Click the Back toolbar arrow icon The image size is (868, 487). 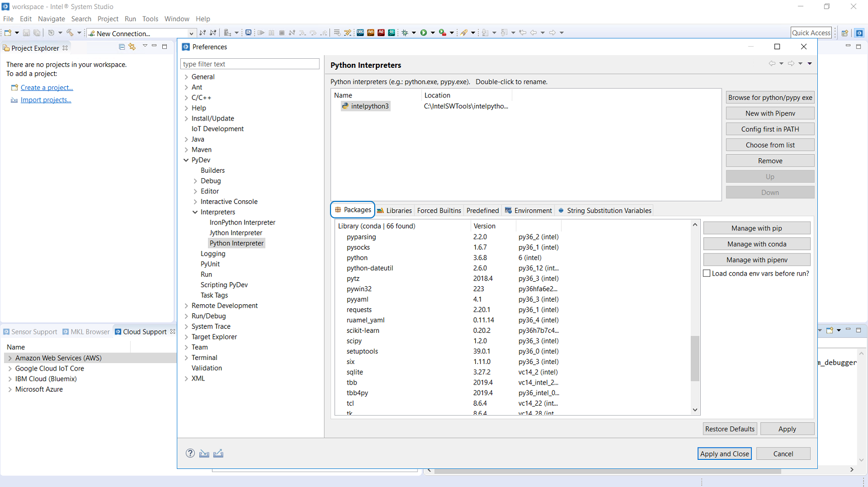click(533, 33)
